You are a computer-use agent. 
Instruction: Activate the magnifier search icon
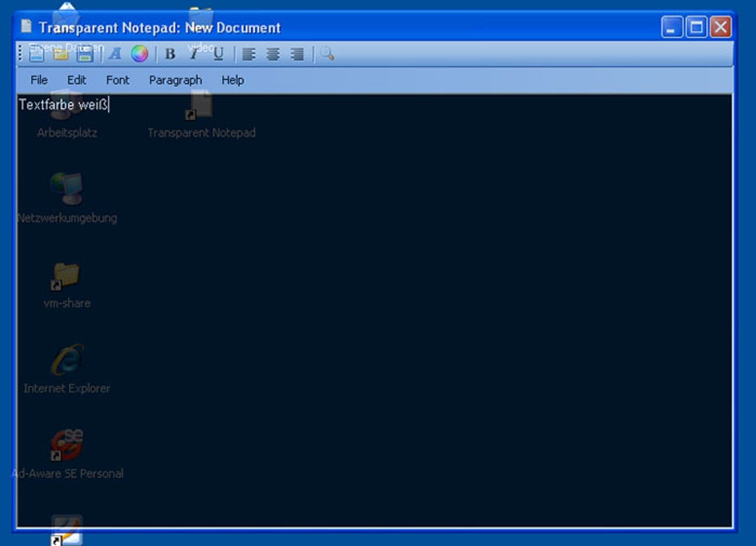tap(328, 53)
